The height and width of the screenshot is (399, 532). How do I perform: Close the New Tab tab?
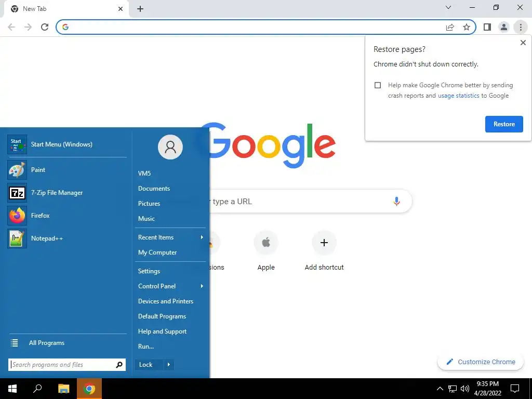pos(121,9)
